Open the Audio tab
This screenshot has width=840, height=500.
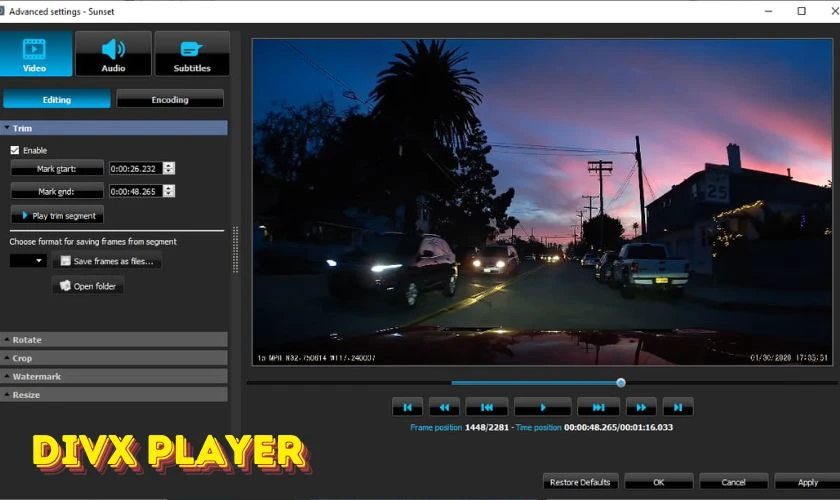[113, 54]
